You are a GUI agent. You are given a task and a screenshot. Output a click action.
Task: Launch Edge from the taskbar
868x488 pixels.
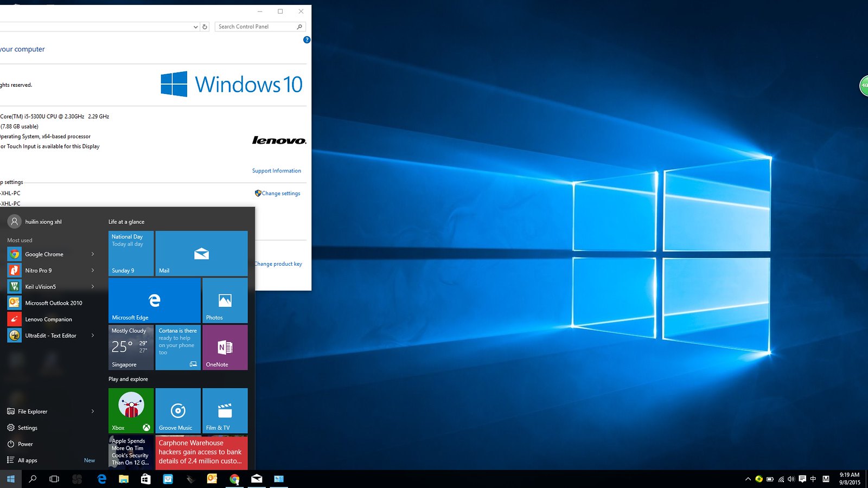(101, 479)
